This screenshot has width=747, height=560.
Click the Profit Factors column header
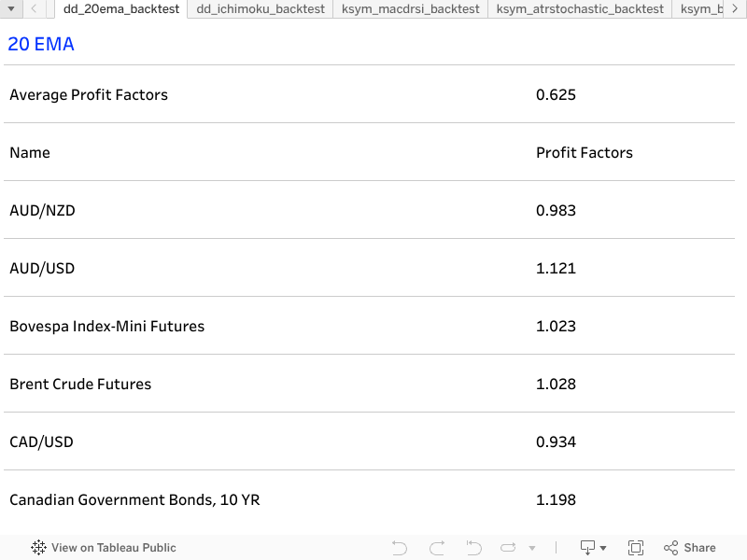(x=585, y=152)
